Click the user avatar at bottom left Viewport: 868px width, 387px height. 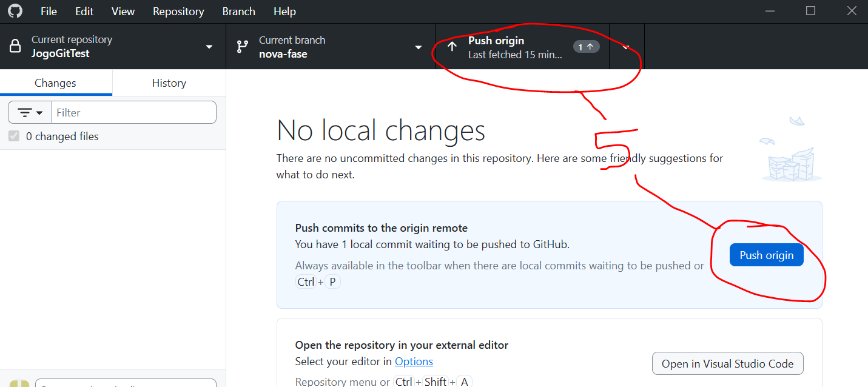[x=19, y=383]
